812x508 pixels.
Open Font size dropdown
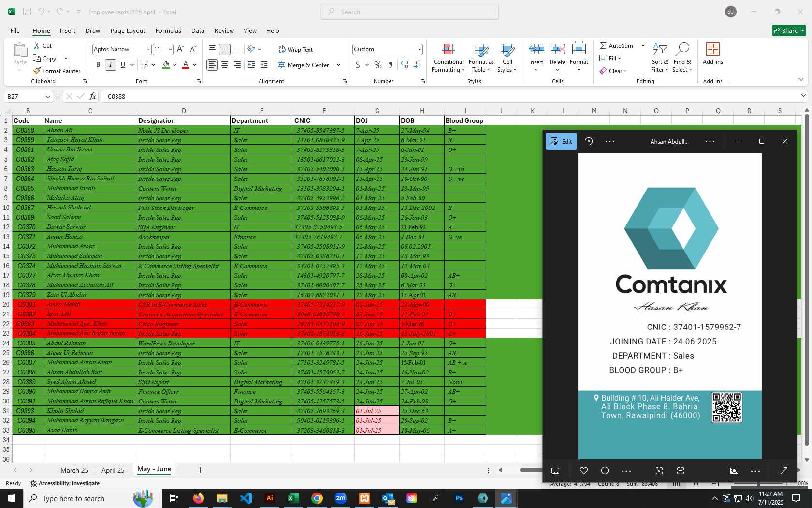170,49
